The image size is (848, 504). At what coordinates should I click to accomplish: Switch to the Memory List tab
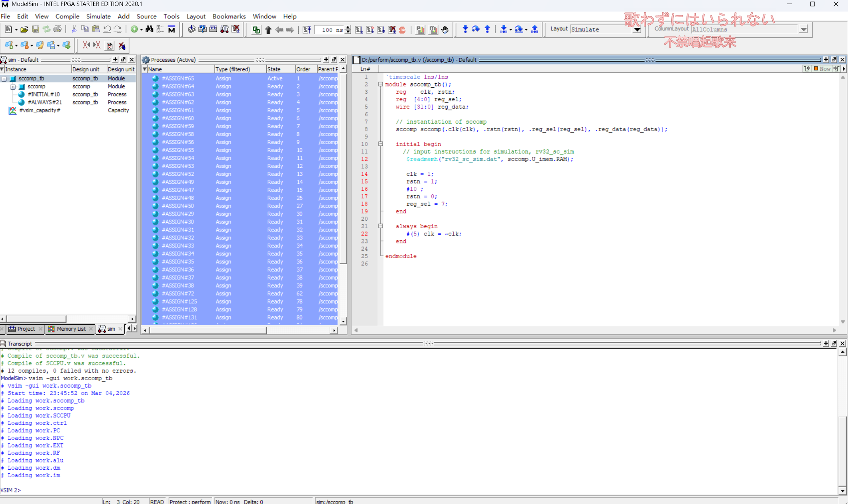[71, 329]
